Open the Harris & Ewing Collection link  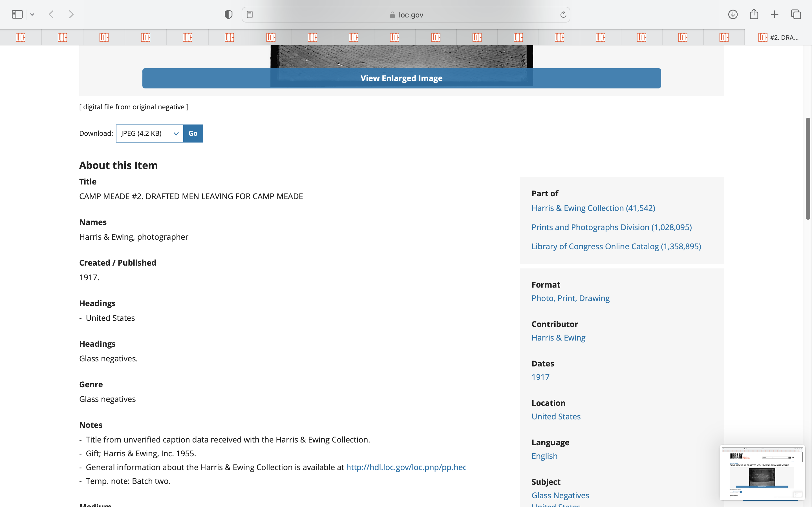point(593,208)
